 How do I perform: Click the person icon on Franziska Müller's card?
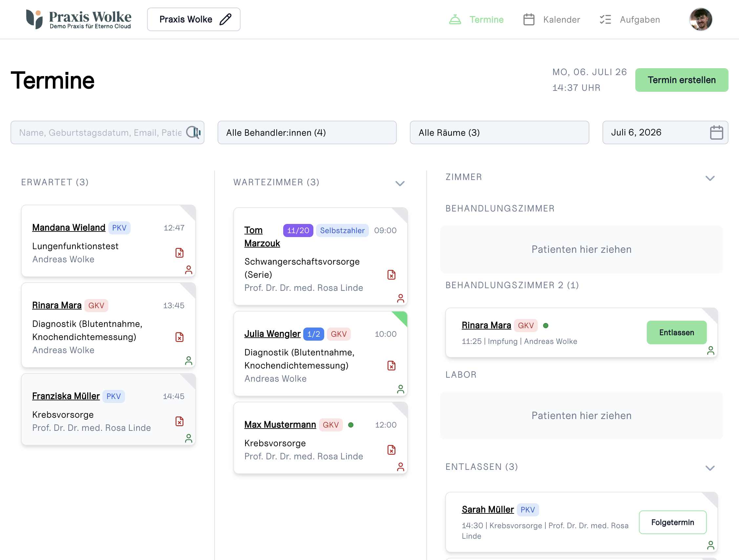click(x=189, y=438)
